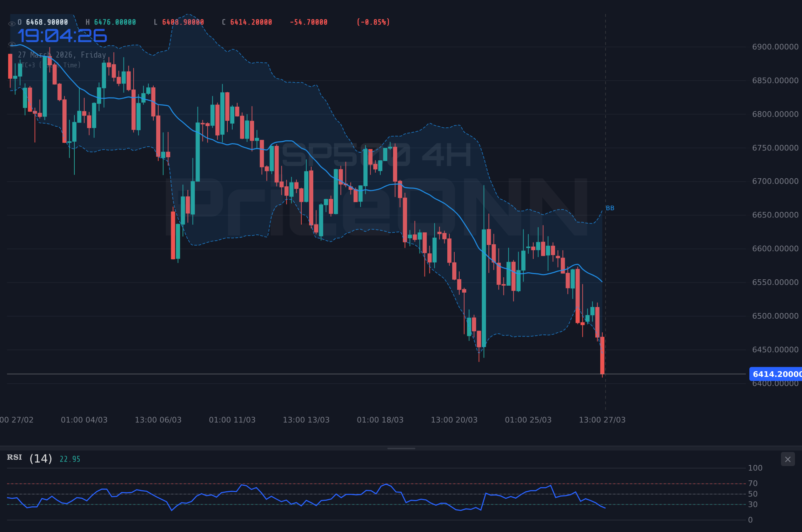Image resolution: width=802 pixels, height=532 pixels.
Task: Open RSI settings via the RSI (14) label
Action: coord(28,458)
